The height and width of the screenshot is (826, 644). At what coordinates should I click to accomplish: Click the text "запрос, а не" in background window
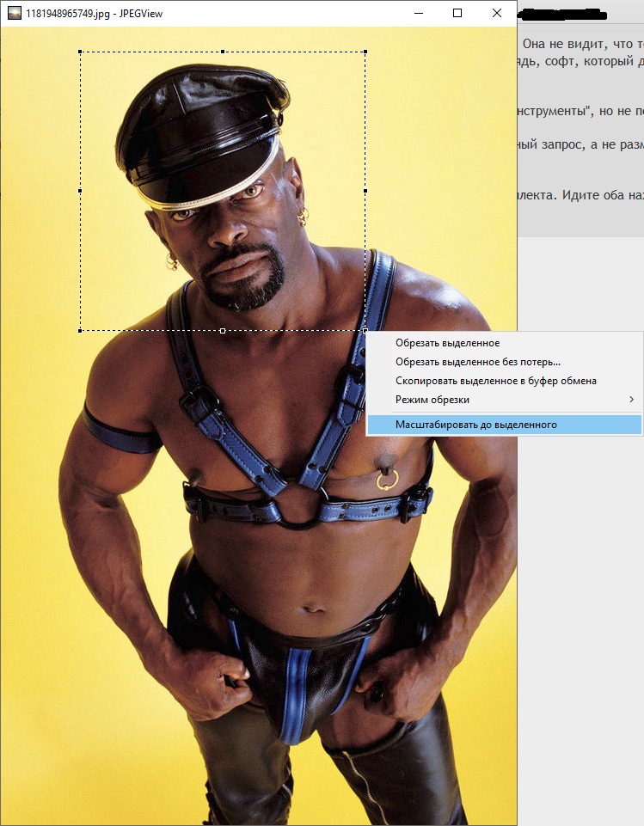point(580,145)
